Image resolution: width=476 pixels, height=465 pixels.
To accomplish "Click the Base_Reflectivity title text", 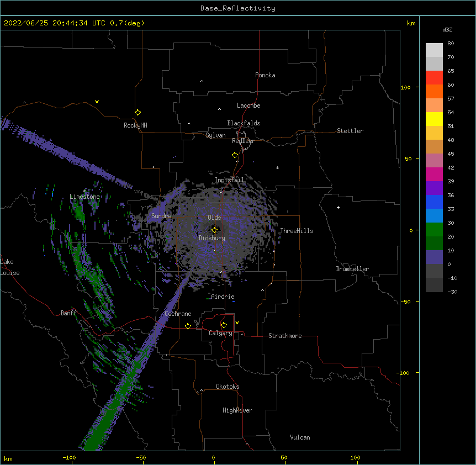I will (x=238, y=8).
